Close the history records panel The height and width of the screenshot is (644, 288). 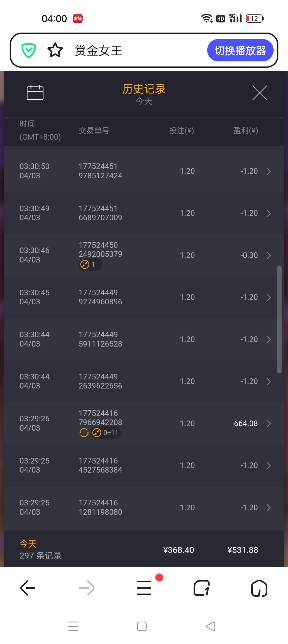pyautogui.click(x=260, y=93)
